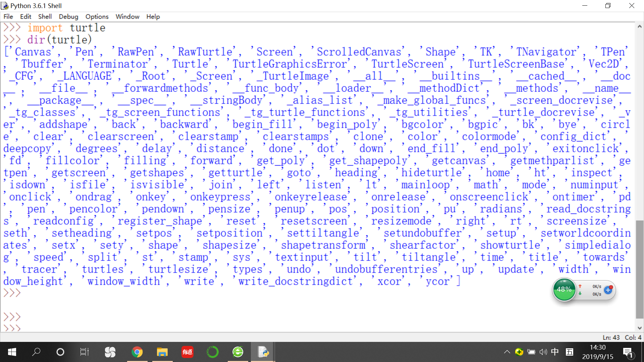Open the Edit menu
The image size is (644, 362).
(25, 16)
